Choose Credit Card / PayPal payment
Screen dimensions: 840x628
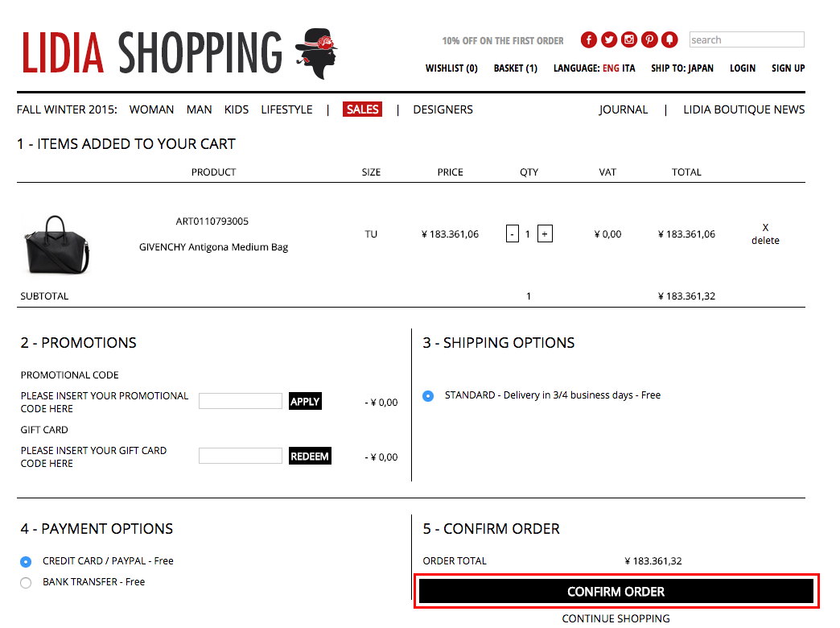(26, 561)
